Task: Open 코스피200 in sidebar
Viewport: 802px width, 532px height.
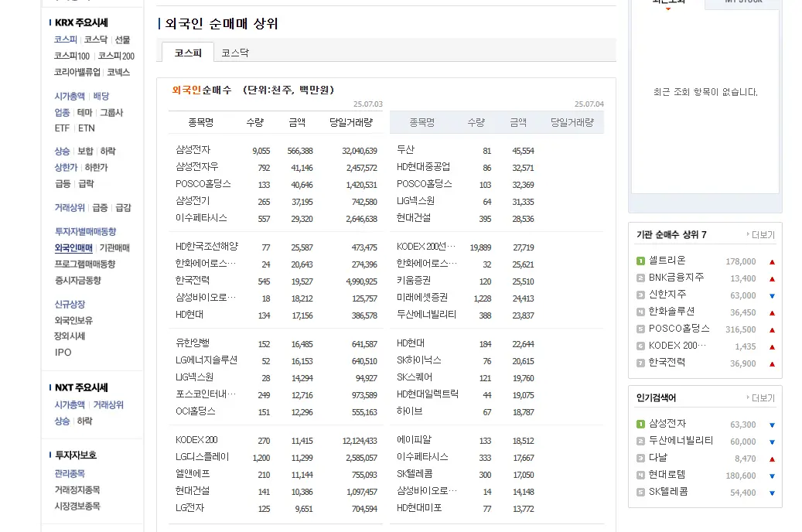Action: point(116,56)
